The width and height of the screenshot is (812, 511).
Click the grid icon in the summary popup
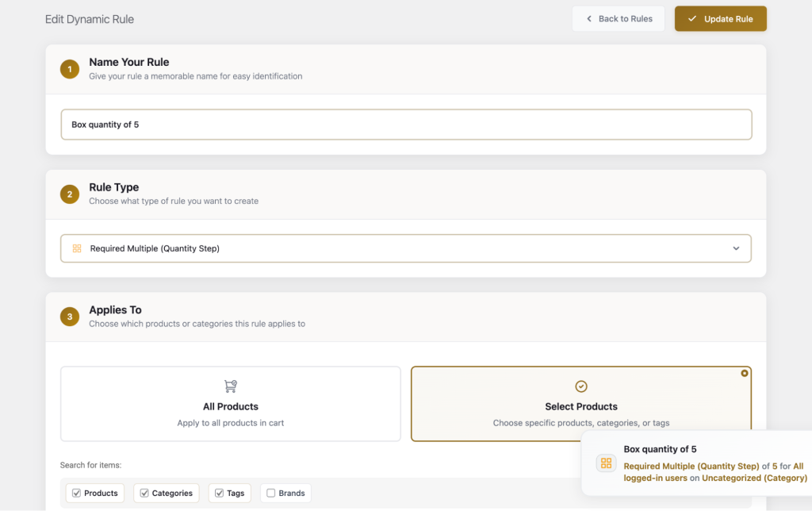pos(606,463)
